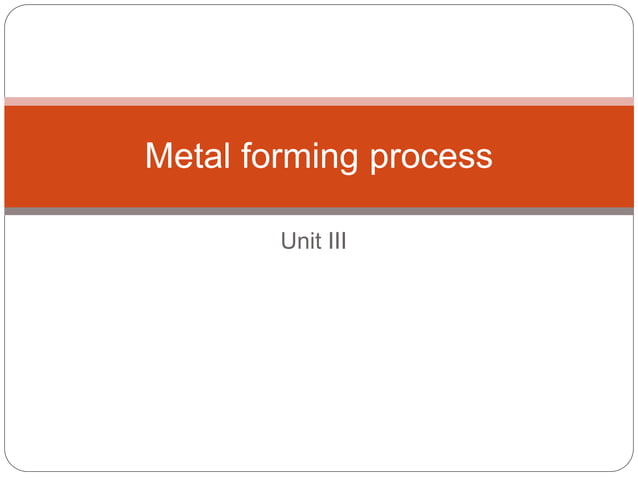Click the blank white area above the banner

coord(319,51)
